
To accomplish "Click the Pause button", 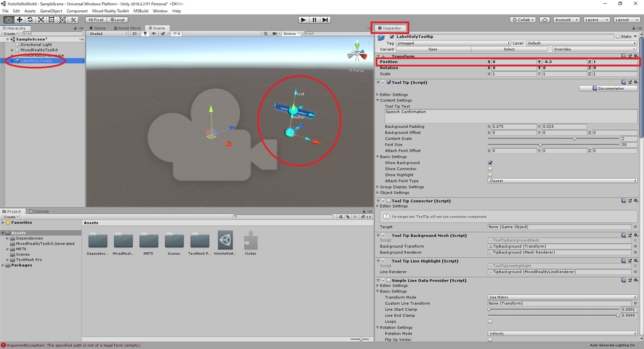I will coord(314,19).
